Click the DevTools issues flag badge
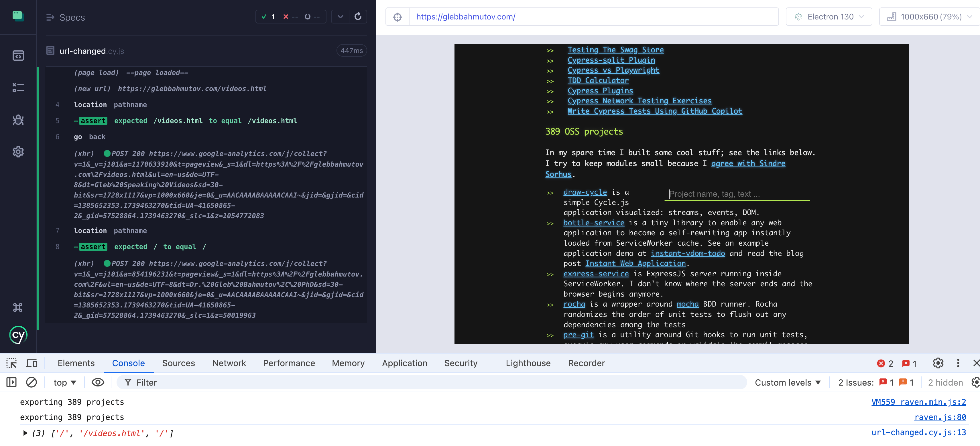Viewport: 980px width, 446px height. pyautogui.click(x=910, y=364)
